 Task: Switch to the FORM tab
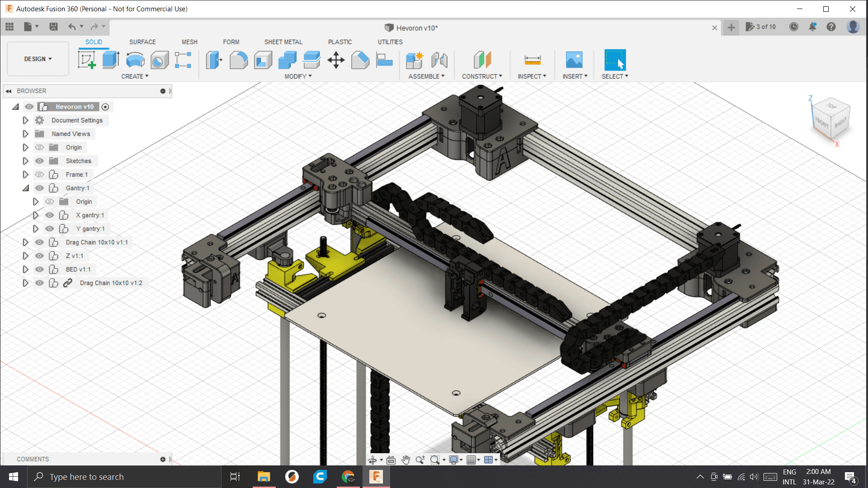[231, 42]
